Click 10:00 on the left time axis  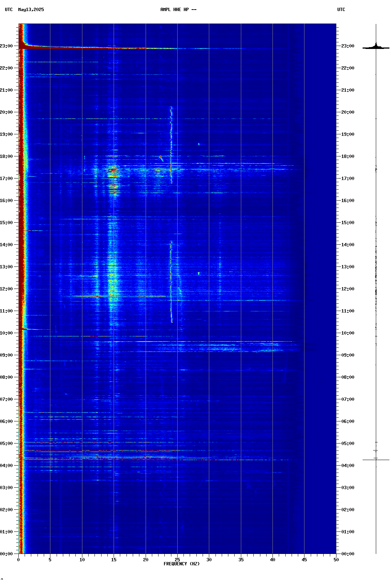(6, 333)
